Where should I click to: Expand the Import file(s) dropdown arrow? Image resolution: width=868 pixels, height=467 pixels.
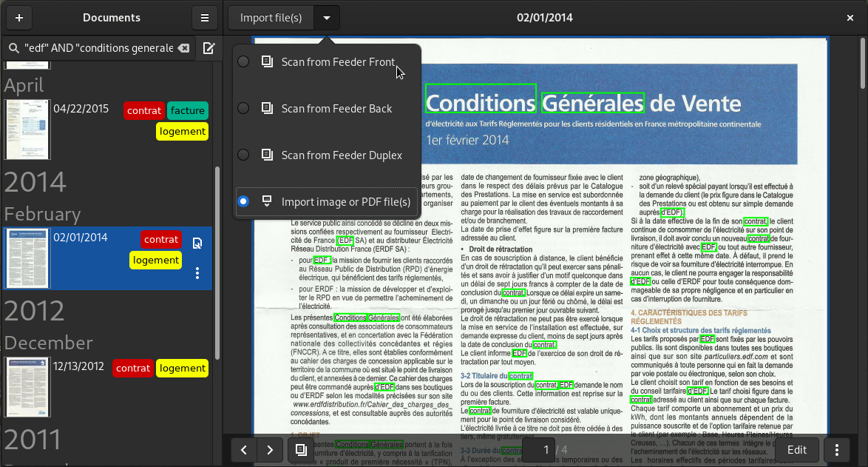tap(327, 18)
